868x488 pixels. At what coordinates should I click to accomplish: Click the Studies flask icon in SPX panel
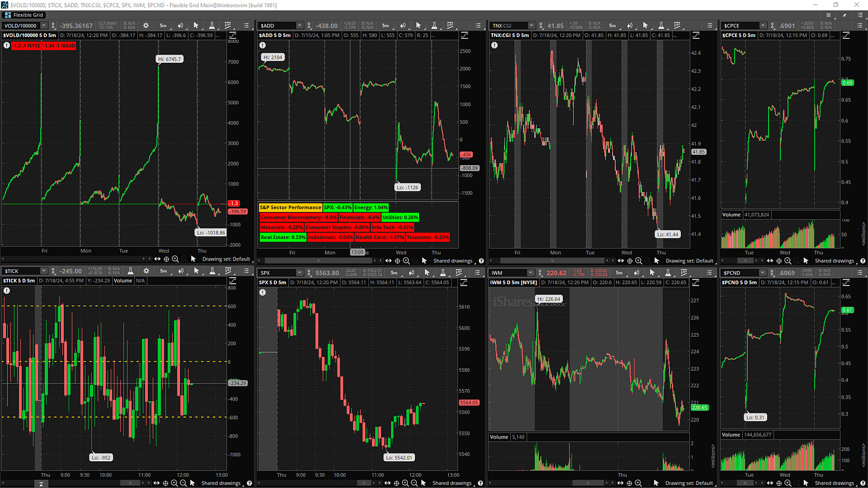tap(444, 272)
